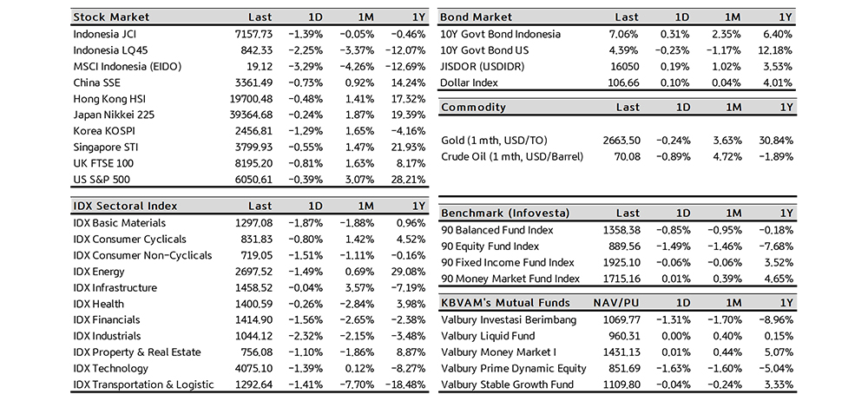Click IDX Technology sector label

(x=112, y=369)
